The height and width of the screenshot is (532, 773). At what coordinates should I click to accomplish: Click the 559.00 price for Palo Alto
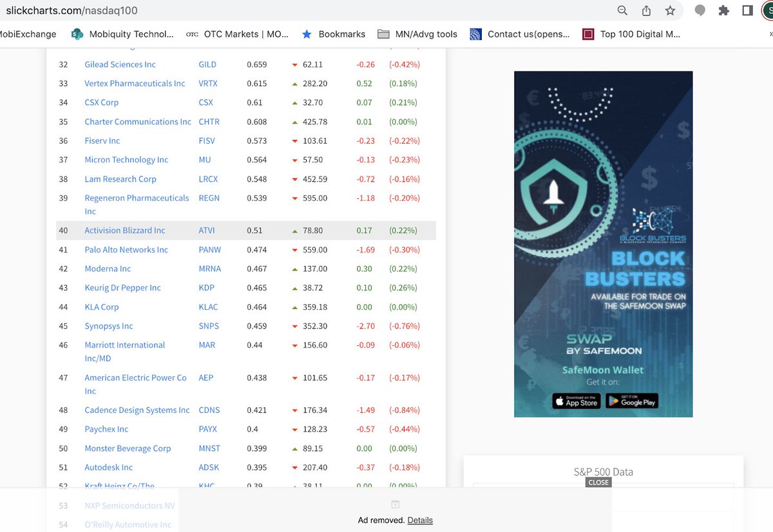click(x=315, y=250)
